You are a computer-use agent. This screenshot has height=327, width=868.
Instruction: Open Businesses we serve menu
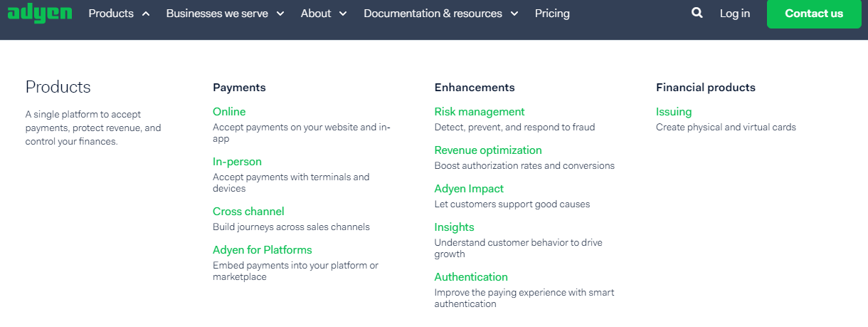[218, 14]
